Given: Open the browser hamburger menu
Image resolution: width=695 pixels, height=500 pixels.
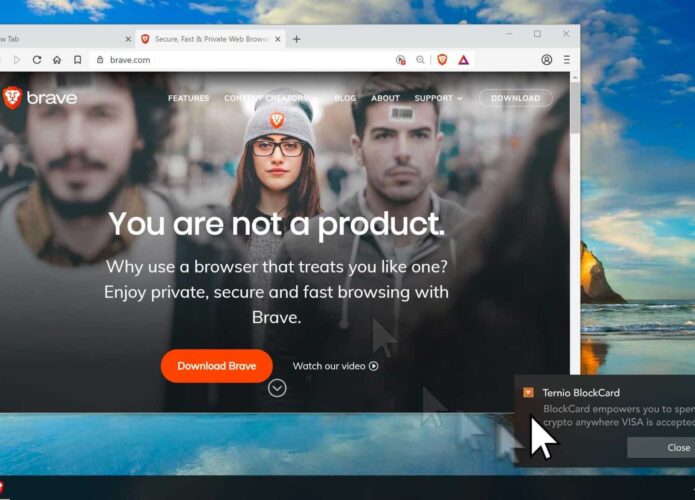Looking at the screenshot, I should [566, 59].
